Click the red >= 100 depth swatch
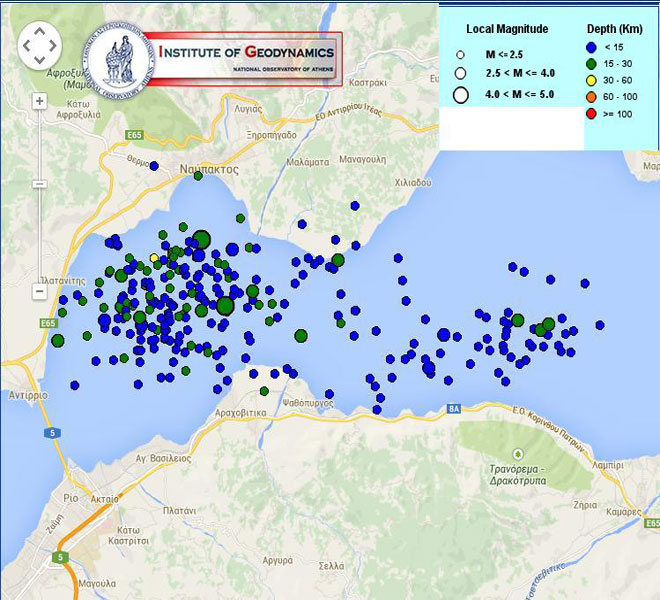This screenshot has height=600, width=660. coord(592,115)
